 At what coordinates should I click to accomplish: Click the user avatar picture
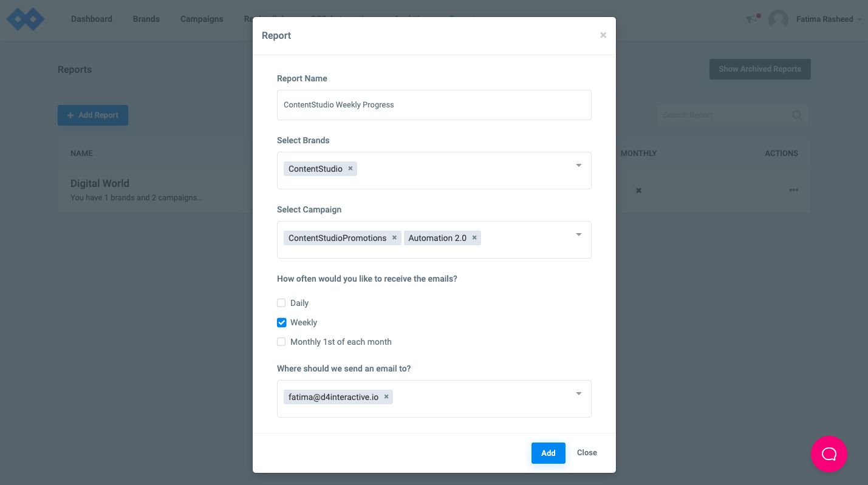point(778,19)
